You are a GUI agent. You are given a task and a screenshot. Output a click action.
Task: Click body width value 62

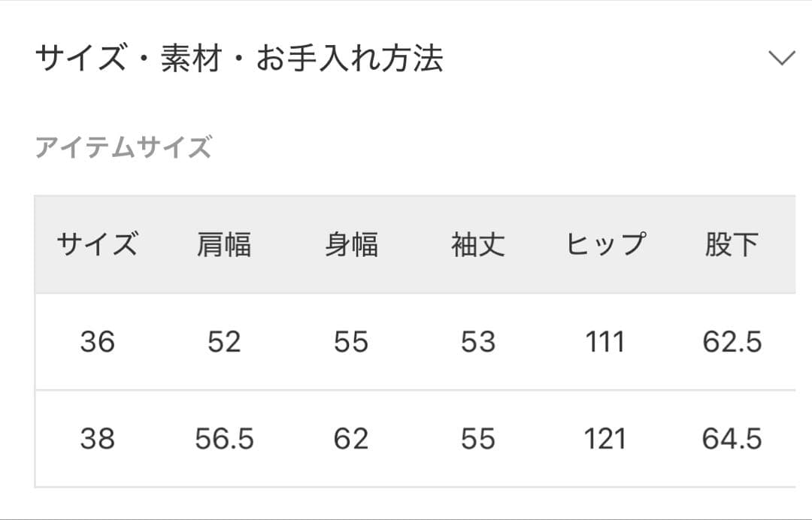point(351,439)
